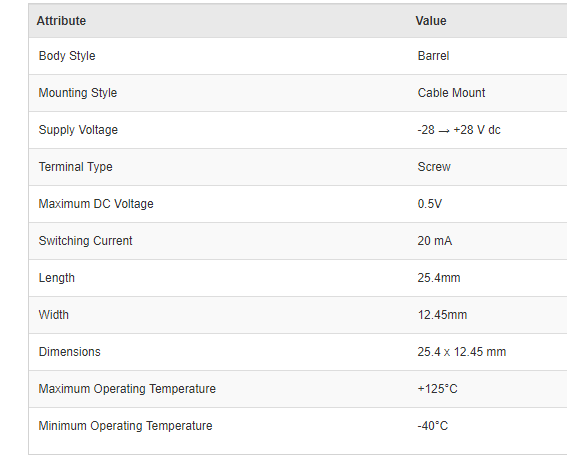Select the Terminal Type attribute label
Viewport: 567px width, 466px height.
pyautogui.click(x=76, y=167)
